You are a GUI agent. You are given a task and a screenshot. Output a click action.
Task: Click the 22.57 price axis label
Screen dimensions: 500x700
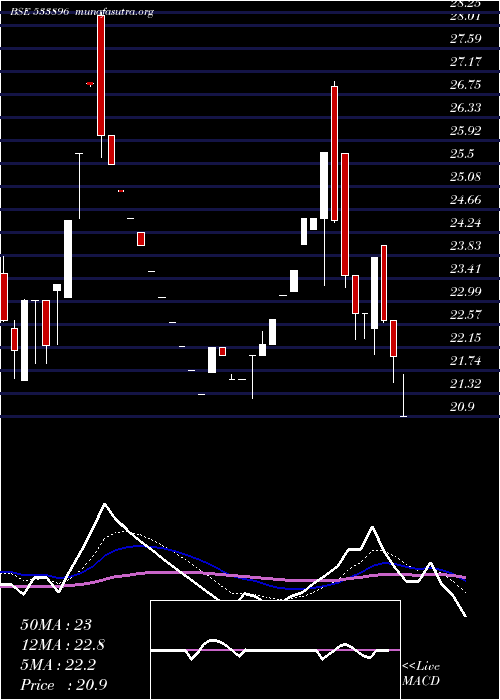point(465,315)
